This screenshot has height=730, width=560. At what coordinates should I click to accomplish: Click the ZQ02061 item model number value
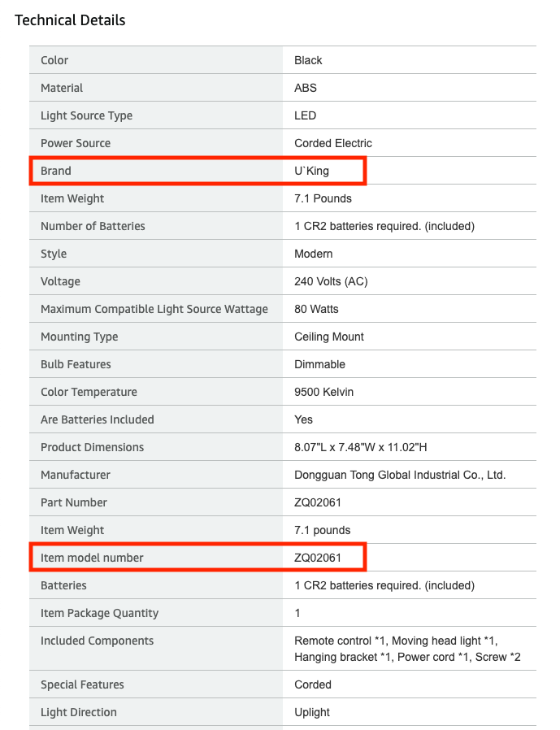[x=318, y=558]
